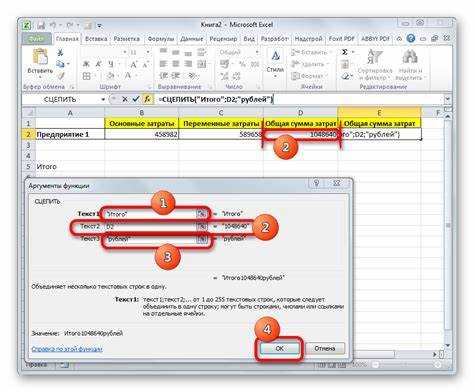Click the collapse-dialog icon beside the Текст1 field
Screen dimensions: 474x392
click(x=201, y=214)
